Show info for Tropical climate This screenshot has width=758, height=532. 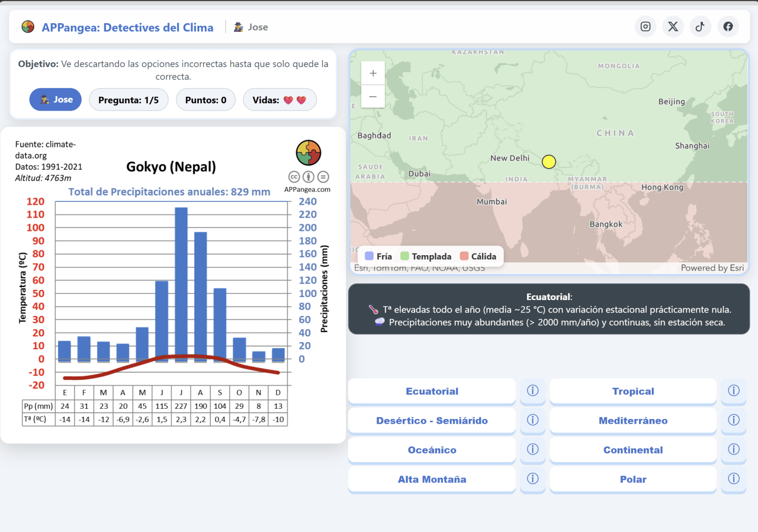point(734,391)
